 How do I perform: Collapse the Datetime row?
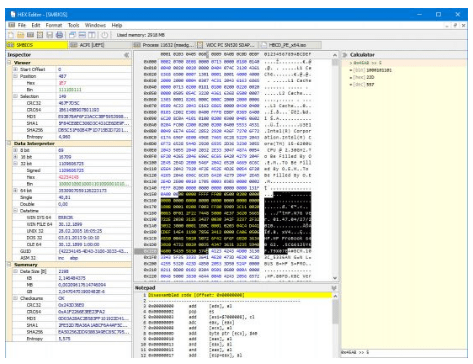coord(15,211)
